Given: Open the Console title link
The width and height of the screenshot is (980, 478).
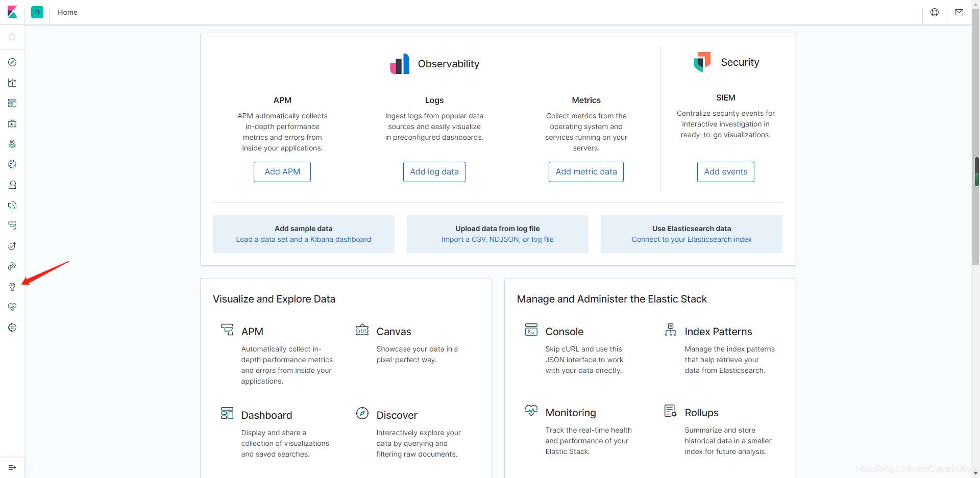Looking at the screenshot, I should (564, 332).
